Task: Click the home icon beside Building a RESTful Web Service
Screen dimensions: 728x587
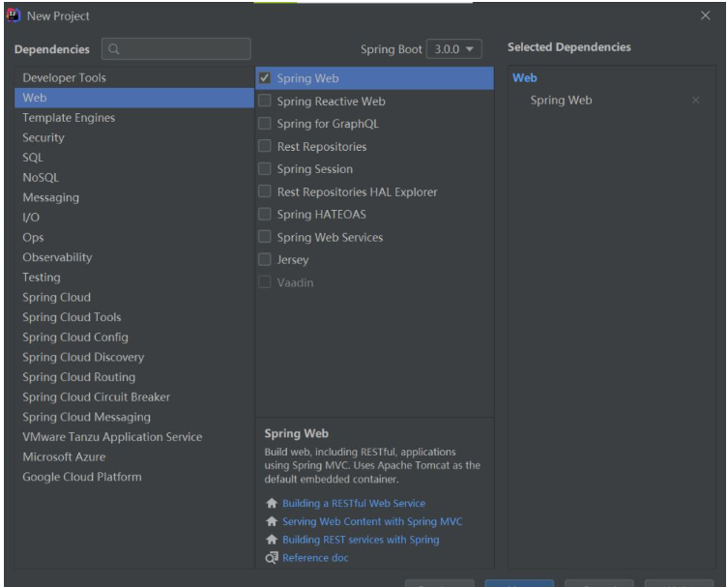Action: click(271, 503)
